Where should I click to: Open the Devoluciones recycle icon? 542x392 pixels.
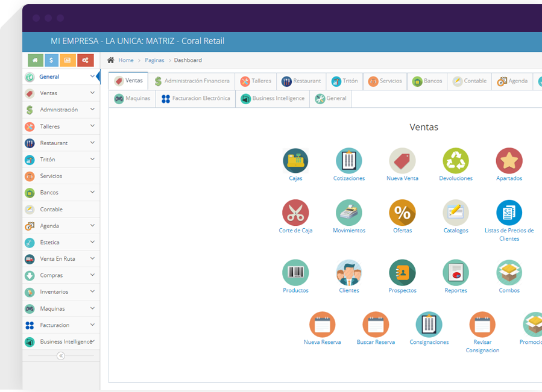456,161
